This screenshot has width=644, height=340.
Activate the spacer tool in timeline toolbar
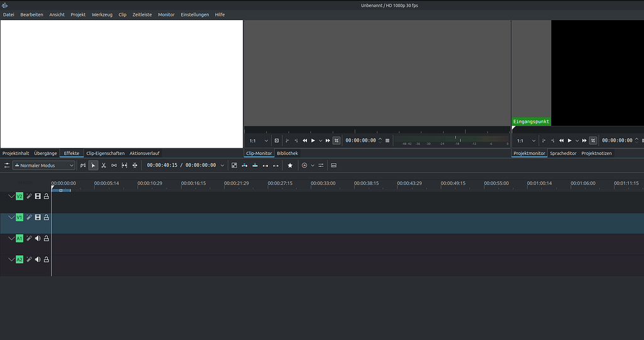(x=114, y=166)
